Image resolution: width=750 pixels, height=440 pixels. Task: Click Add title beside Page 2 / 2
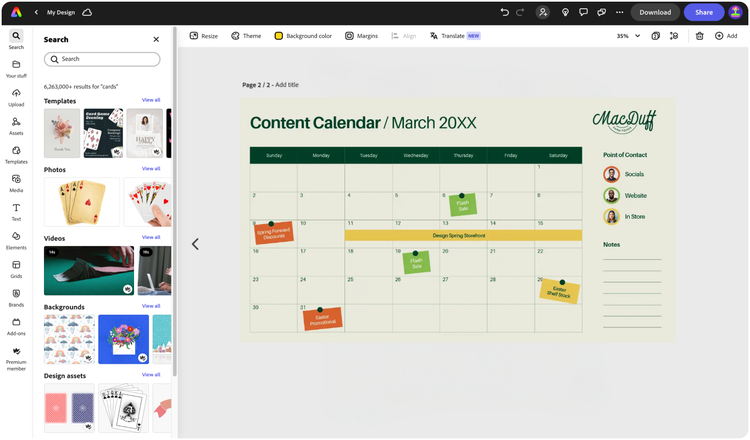click(x=287, y=85)
